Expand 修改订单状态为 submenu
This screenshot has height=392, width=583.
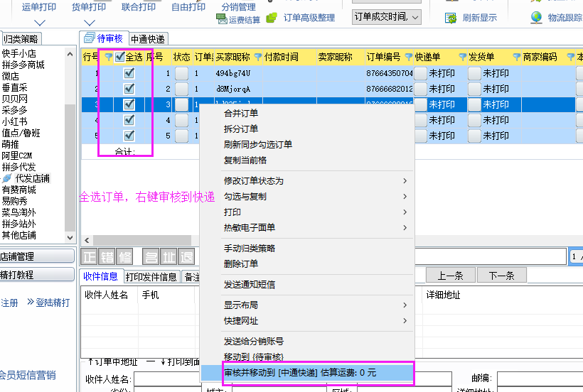(405, 181)
